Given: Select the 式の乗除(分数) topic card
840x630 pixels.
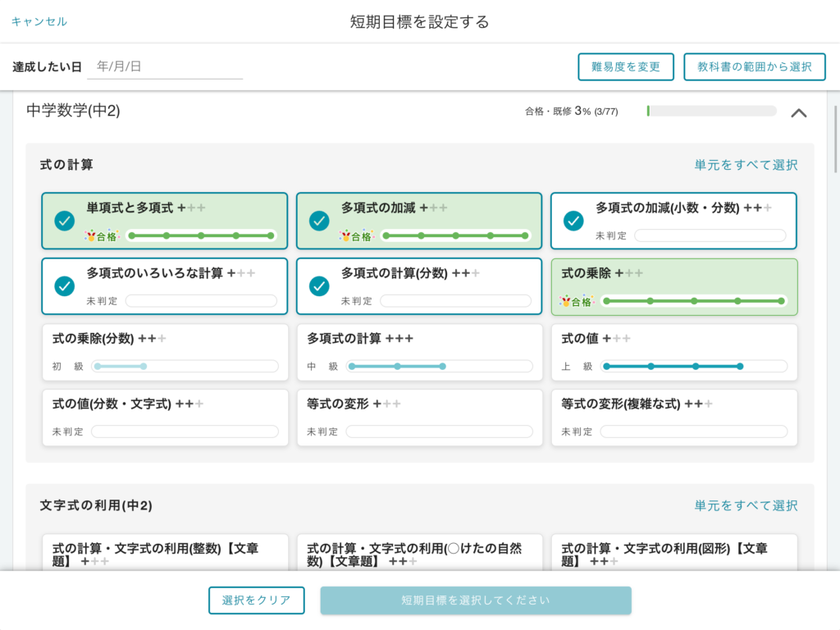Looking at the screenshot, I should 165,351.
